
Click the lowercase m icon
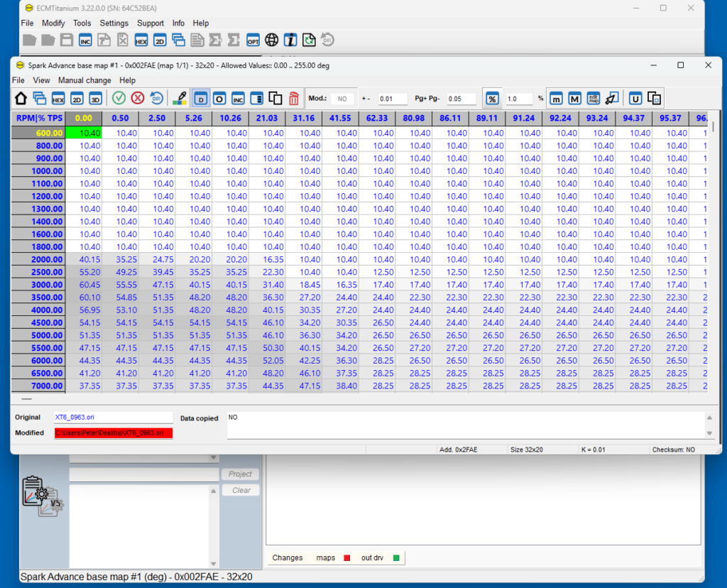tap(556, 98)
